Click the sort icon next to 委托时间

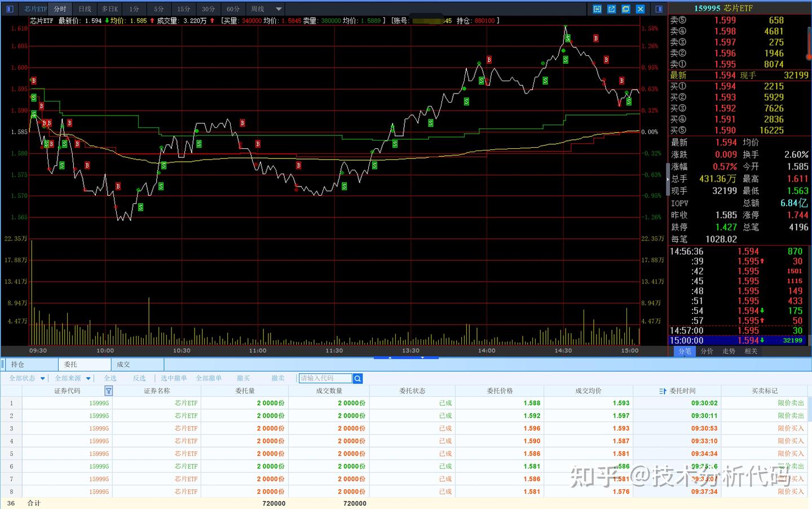point(663,391)
